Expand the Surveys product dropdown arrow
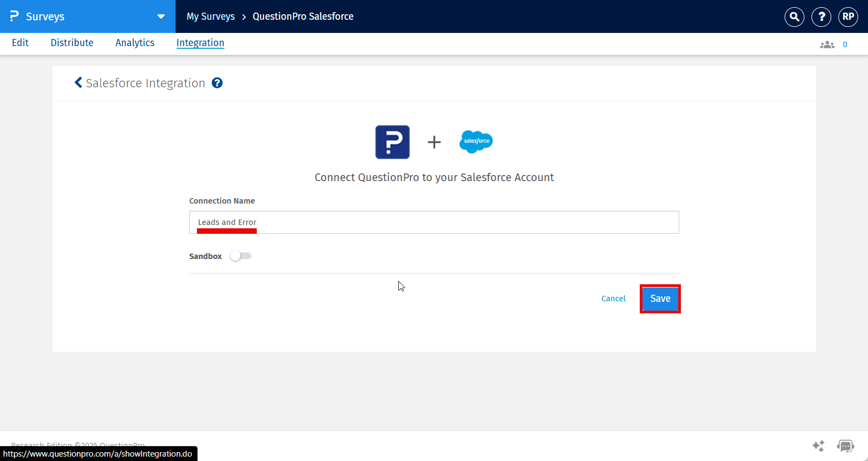 click(x=161, y=16)
